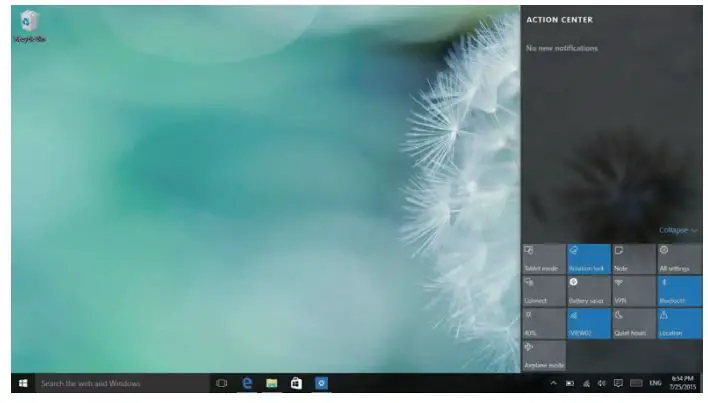Turn off Rotation lock tile
The width and height of the screenshot is (708, 403).
pyautogui.click(x=589, y=259)
